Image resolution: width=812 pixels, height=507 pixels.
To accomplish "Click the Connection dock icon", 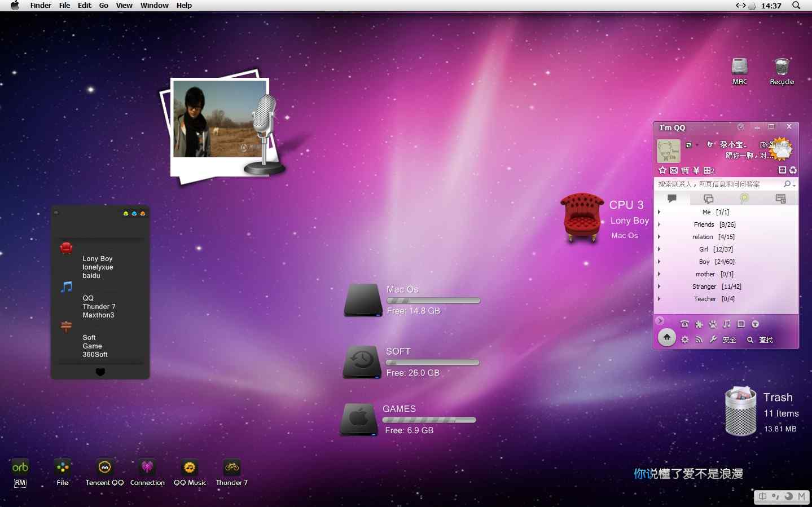I will point(147,468).
